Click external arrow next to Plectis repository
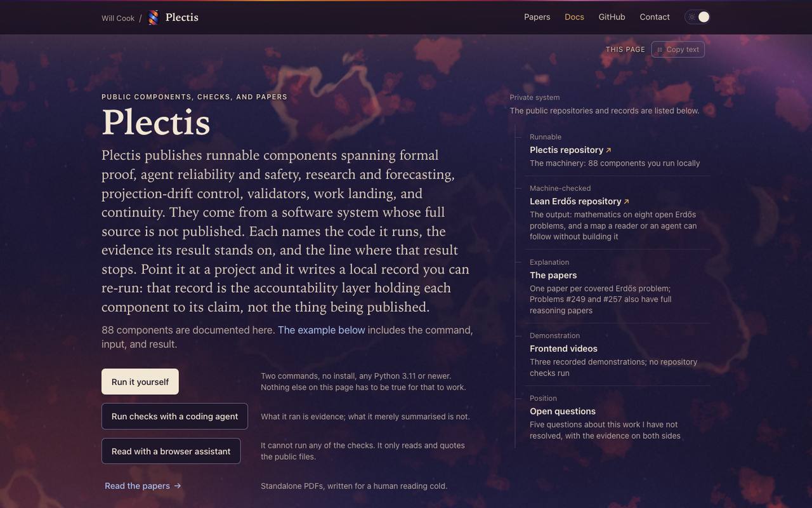 click(608, 150)
